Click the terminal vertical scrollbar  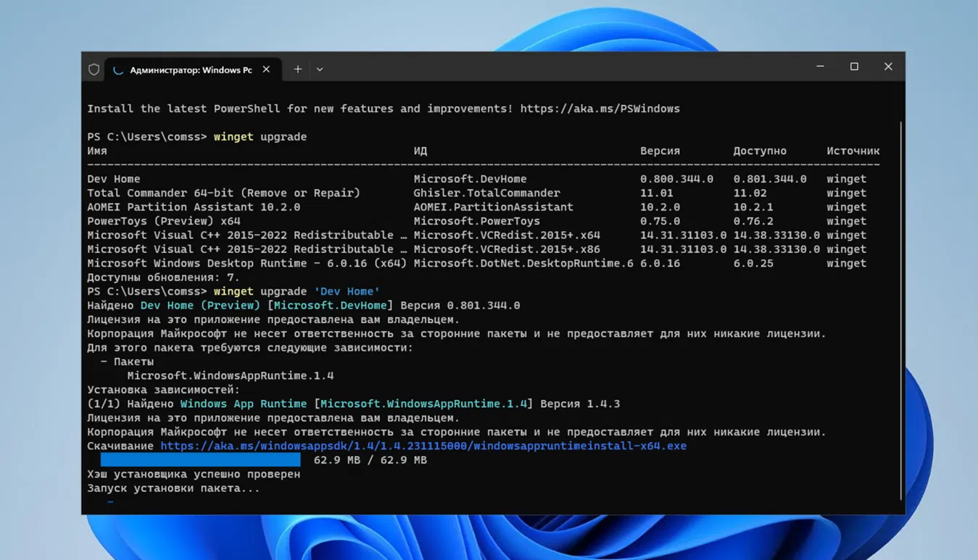tap(901, 310)
